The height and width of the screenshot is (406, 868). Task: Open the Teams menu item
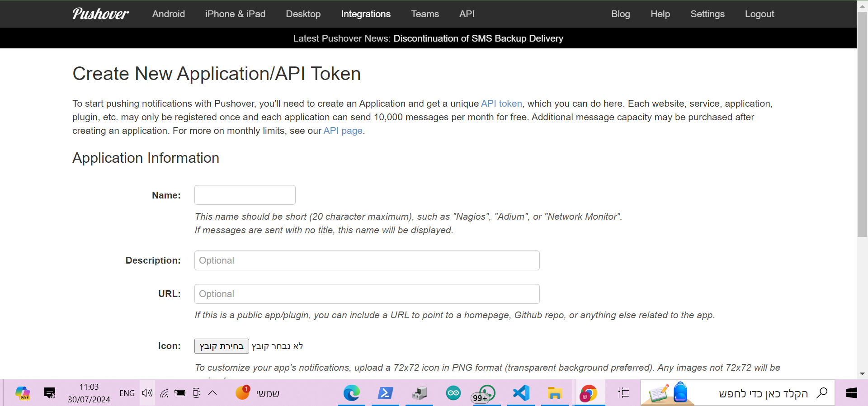(x=425, y=14)
